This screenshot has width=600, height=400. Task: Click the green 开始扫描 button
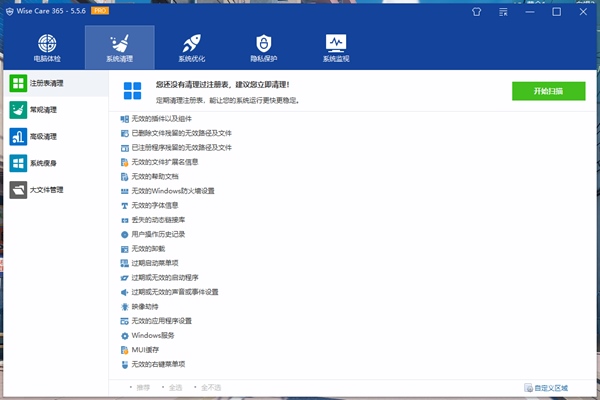(x=548, y=91)
